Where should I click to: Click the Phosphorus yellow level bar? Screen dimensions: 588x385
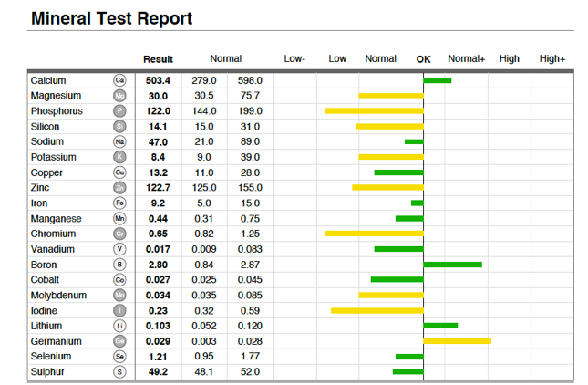(x=374, y=111)
